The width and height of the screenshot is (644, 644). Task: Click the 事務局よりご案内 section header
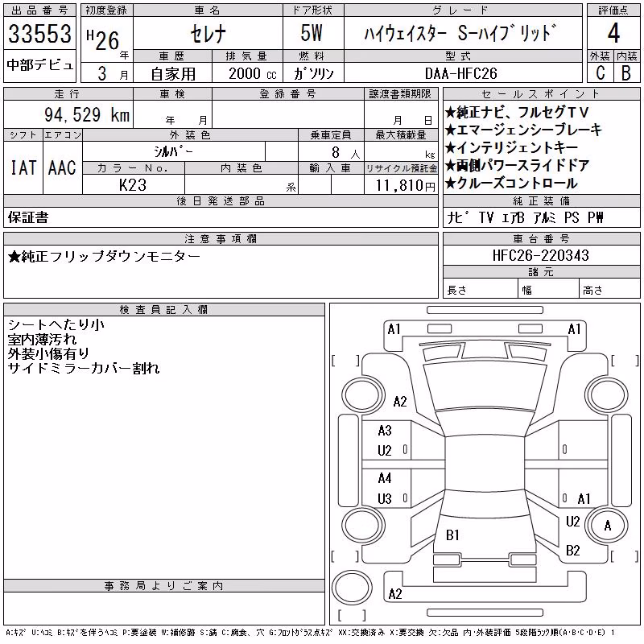164,586
